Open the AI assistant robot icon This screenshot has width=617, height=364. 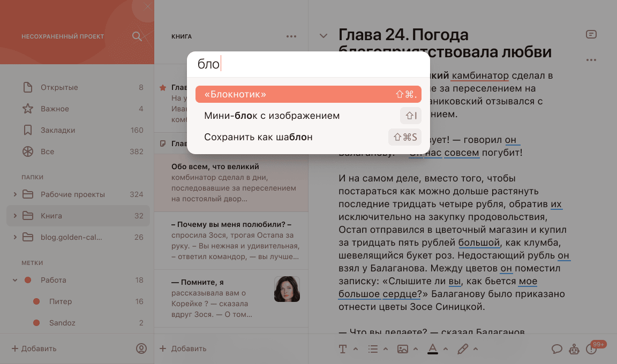[575, 349]
